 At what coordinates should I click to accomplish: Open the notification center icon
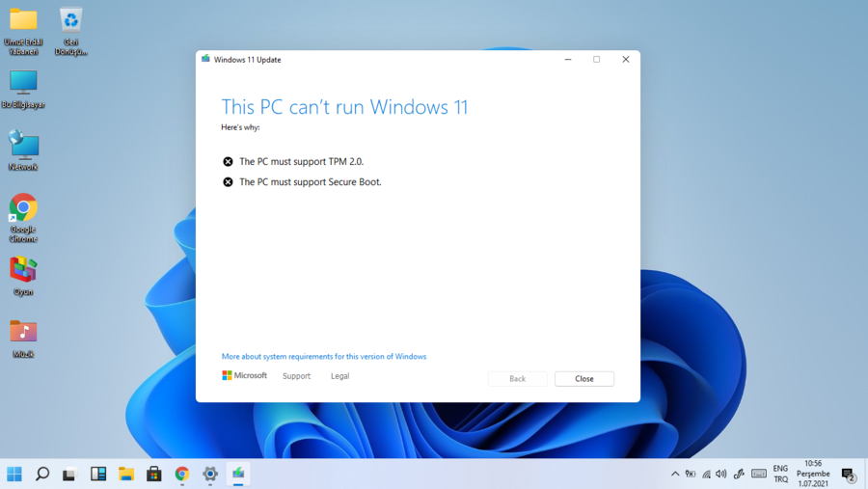(x=848, y=475)
